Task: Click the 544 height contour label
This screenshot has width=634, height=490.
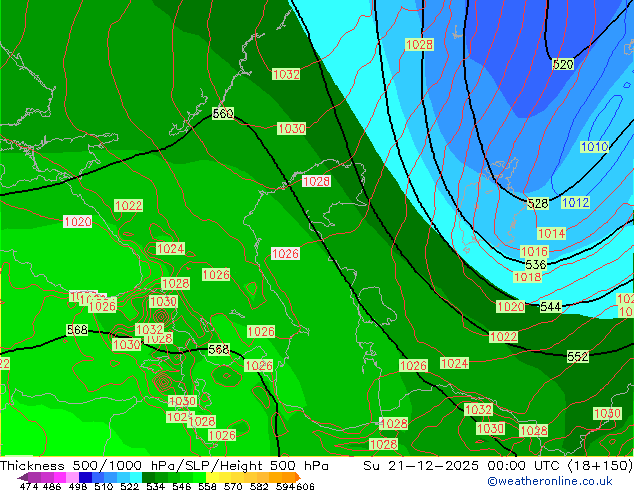Action: (x=551, y=306)
